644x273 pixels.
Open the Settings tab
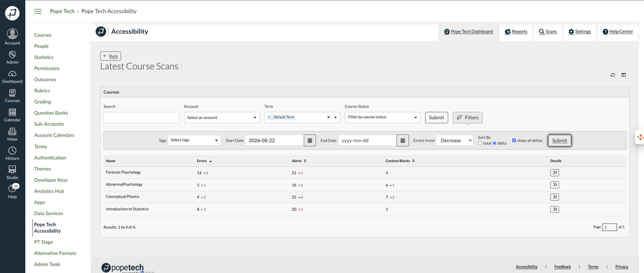point(579,31)
